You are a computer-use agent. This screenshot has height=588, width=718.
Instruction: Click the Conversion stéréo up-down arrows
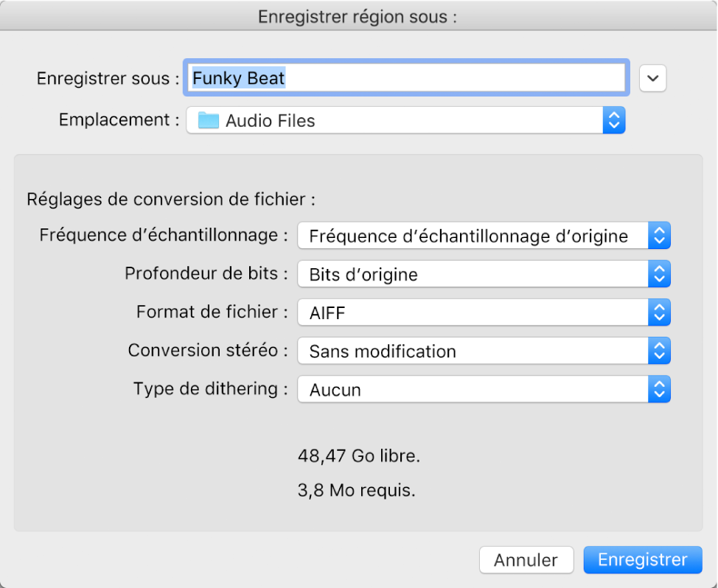[x=659, y=351]
